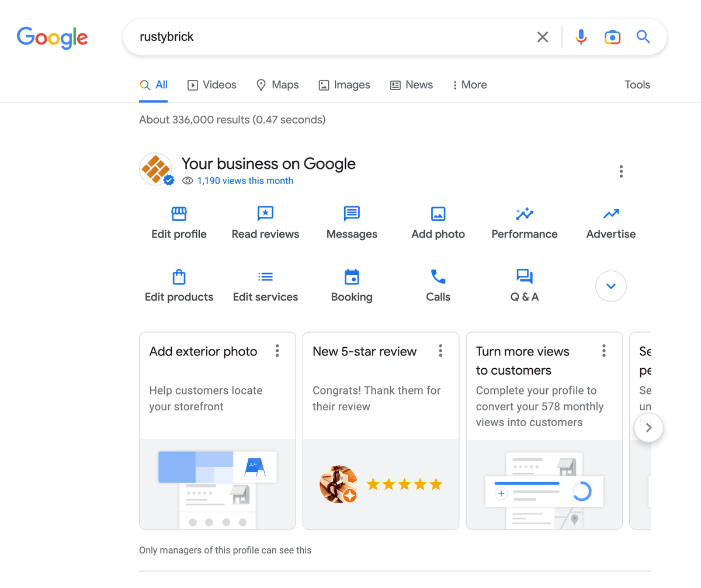The height and width of the screenshot is (588, 701).
Task: Click the Google logo
Action: tap(53, 37)
